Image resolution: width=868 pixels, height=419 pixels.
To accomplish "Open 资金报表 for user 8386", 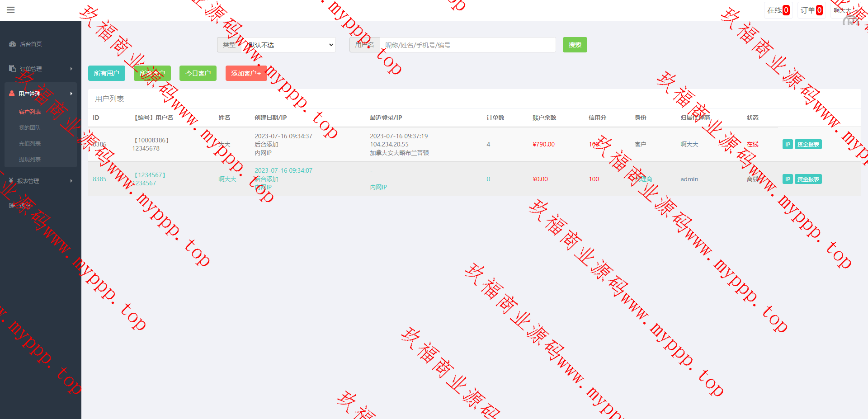I will click(x=808, y=145).
